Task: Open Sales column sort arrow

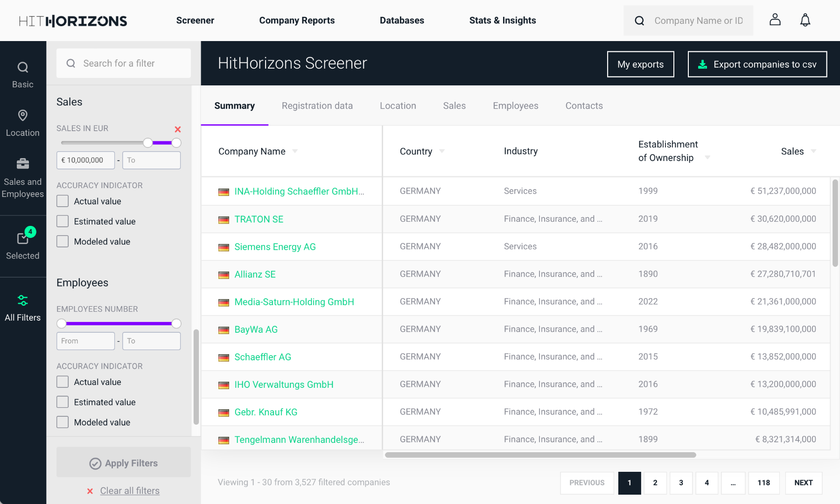Action: click(813, 151)
